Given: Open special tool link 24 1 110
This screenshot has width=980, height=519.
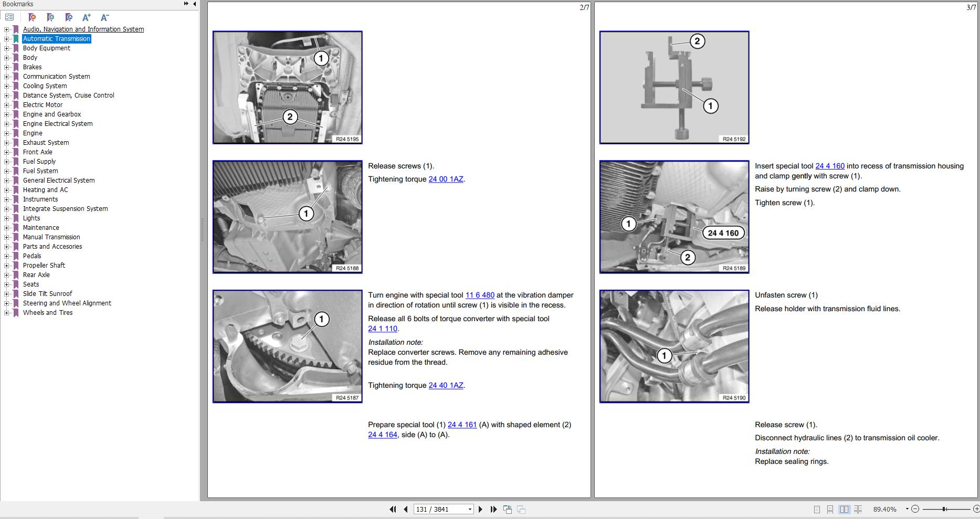Looking at the screenshot, I should pos(383,329).
